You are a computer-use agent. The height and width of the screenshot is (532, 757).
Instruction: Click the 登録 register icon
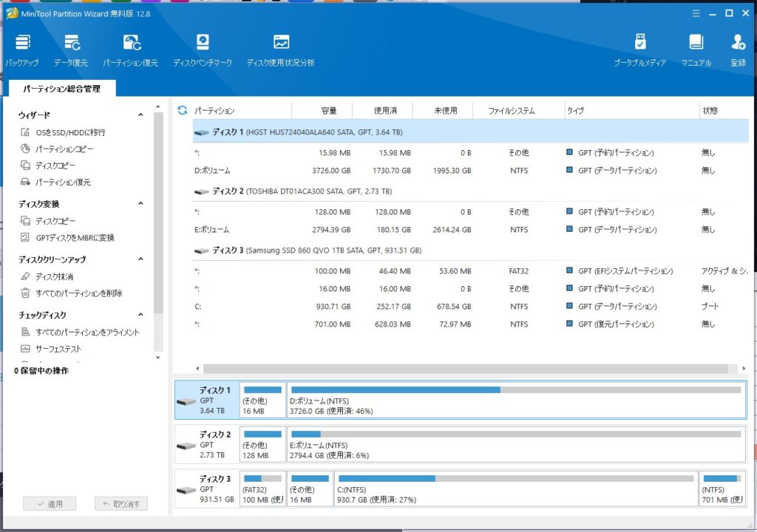(x=738, y=50)
